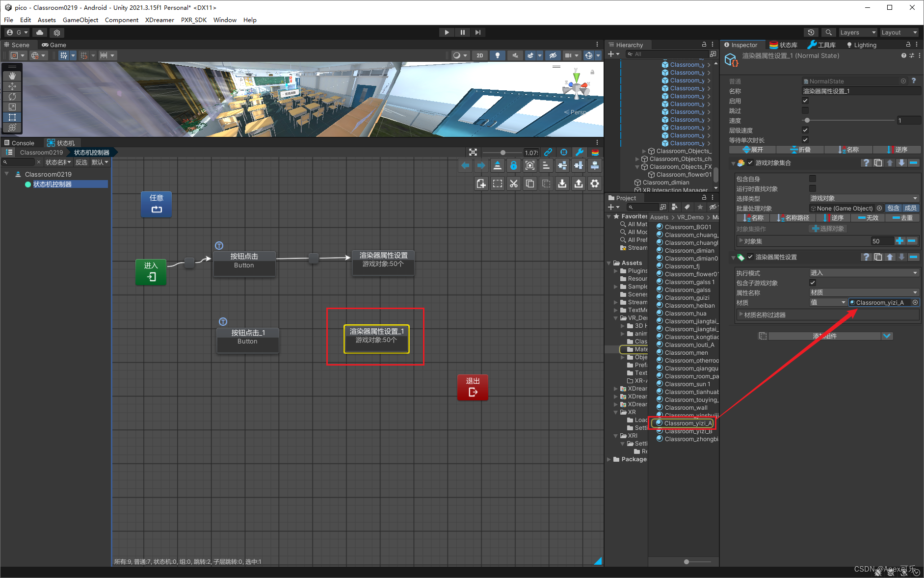This screenshot has width=924, height=578.
Task: Open the Layout dropdown
Action: point(898,32)
